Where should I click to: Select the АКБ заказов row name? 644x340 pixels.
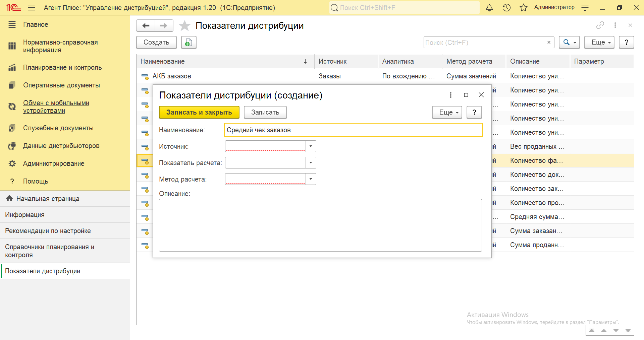pyautogui.click(x=172, y=76)
